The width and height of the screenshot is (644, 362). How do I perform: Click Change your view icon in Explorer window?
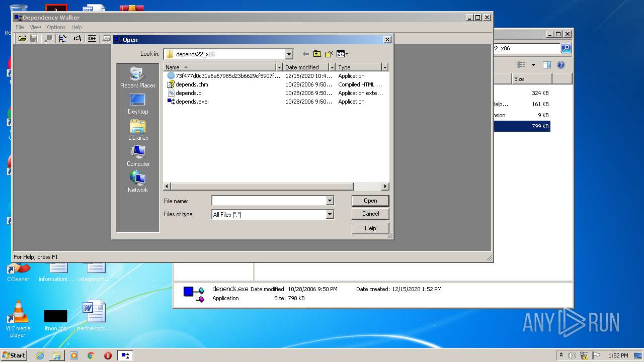[521, 65]
